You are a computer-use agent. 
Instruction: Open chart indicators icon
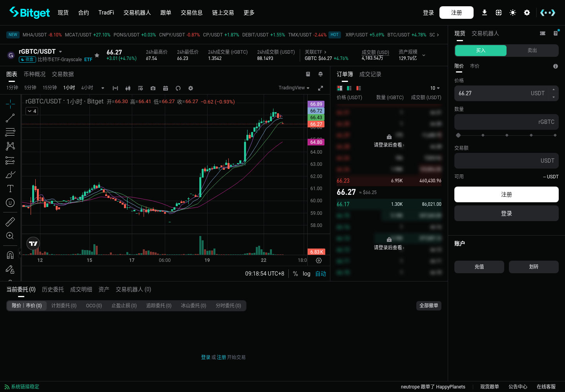(140, 88)
